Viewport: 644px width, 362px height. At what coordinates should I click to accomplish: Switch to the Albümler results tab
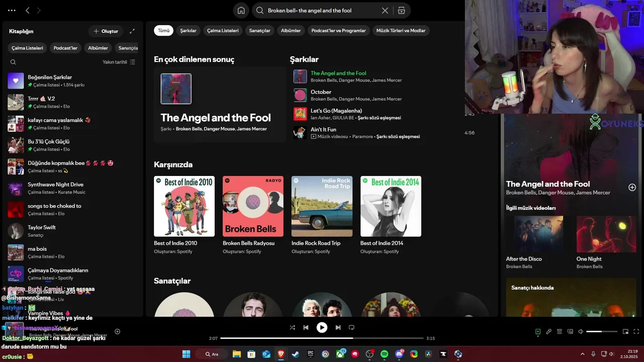coord(291,31)
